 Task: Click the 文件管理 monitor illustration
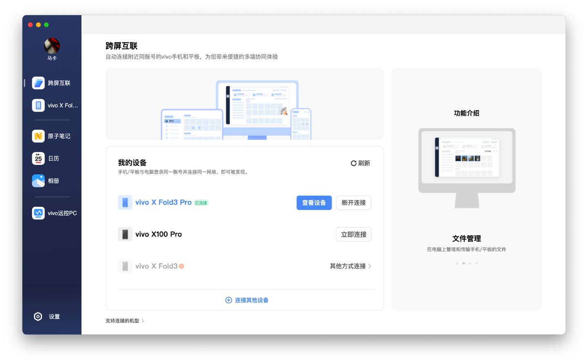point(467,167)
